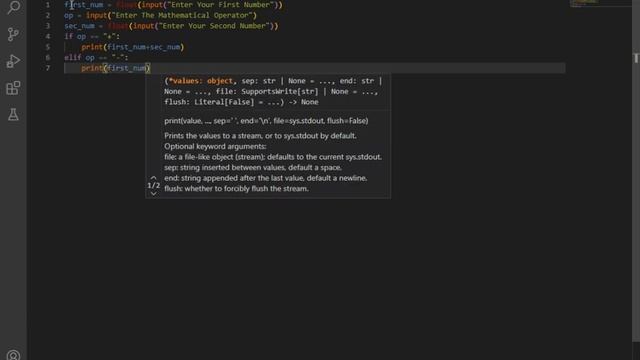Click 'Optional keyword arguments:' line in tooltip
The image size is (640, 360).
point(215,147)
